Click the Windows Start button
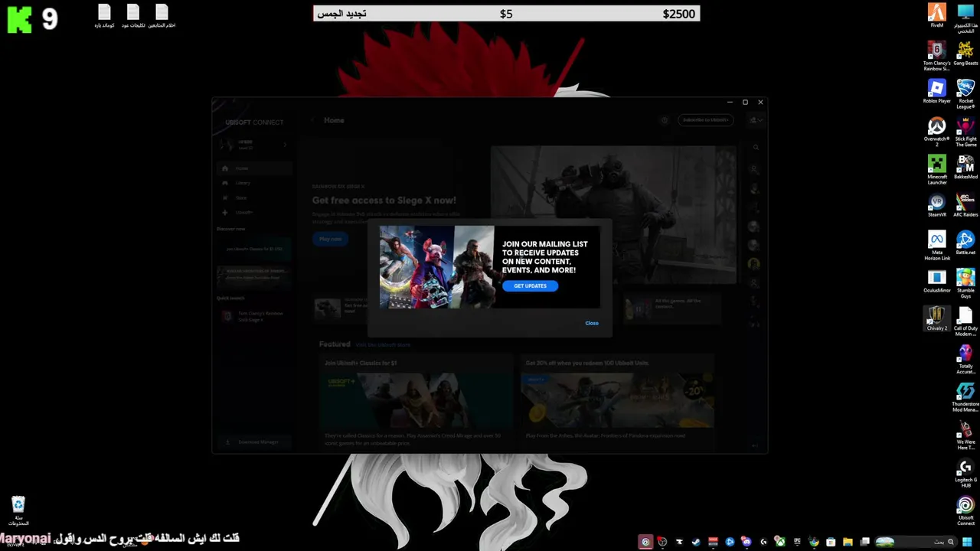This screenshot has width=980, height=551. [x=966, y=542]
